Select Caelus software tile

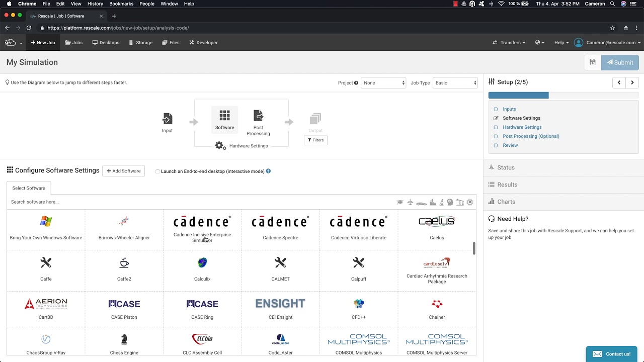click(x=437, y=229)
